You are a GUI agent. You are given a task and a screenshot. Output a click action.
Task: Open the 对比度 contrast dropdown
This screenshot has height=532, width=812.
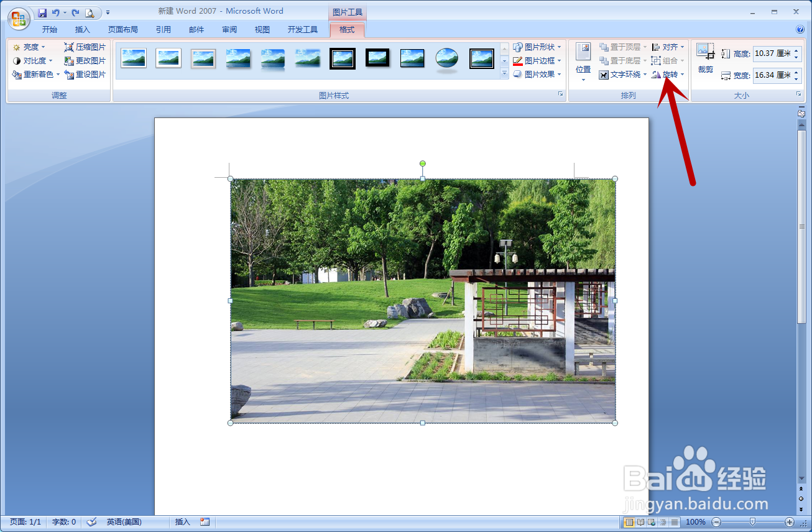tap(32, 61)
